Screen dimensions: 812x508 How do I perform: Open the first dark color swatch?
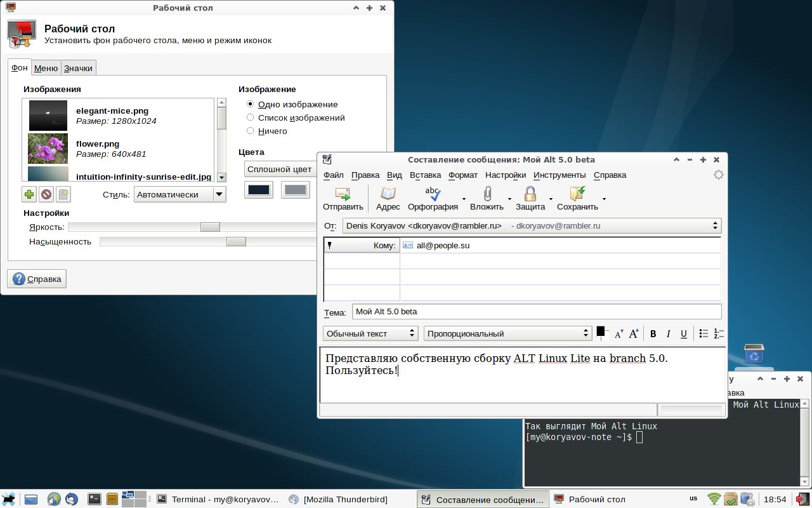[x=259, y=190]
